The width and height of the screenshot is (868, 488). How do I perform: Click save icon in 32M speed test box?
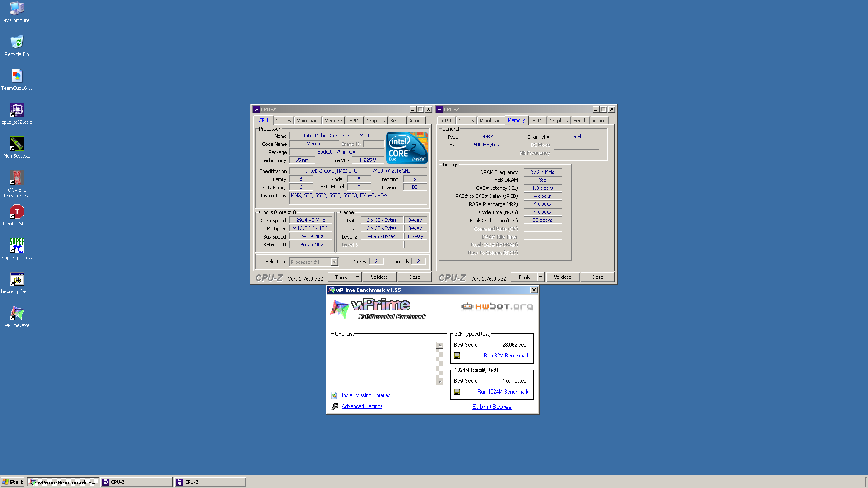(457, 356)
